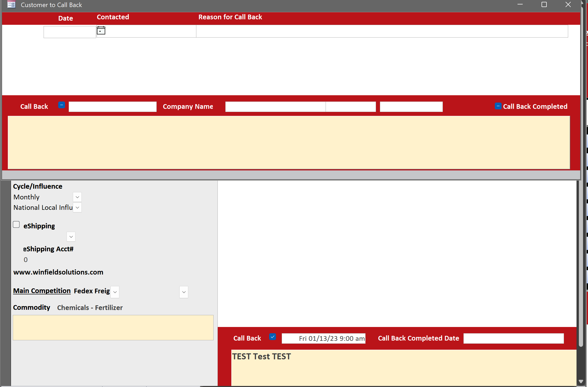Image resolution: width=588 pixels, height=387 pixels.
Task: Toggle the Call Back Completed checkbox
Action: (x=498, y=106)
